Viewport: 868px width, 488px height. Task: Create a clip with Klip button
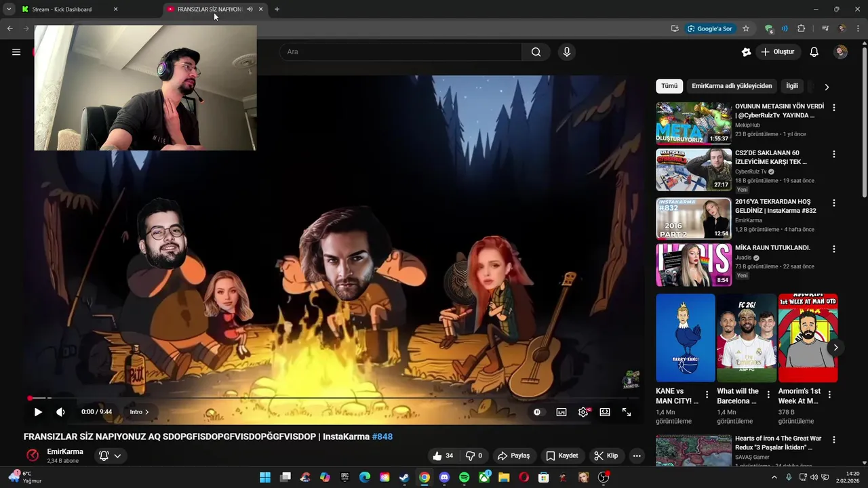pos(606,455)
